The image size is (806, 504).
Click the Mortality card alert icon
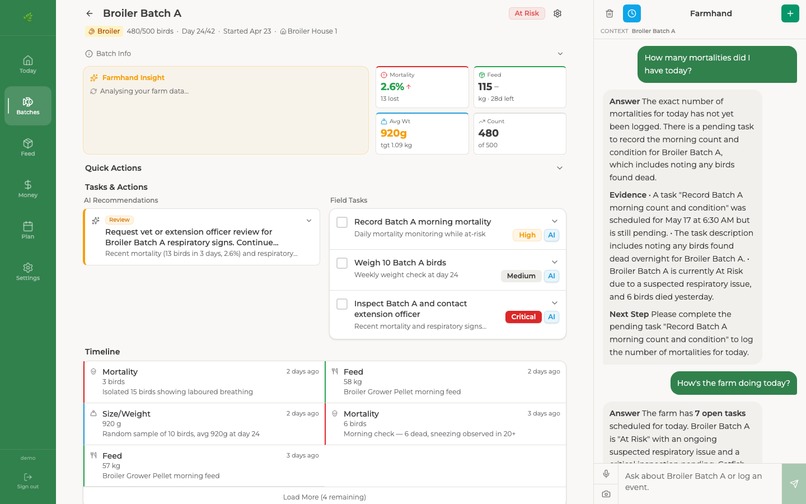pos(383,75)
